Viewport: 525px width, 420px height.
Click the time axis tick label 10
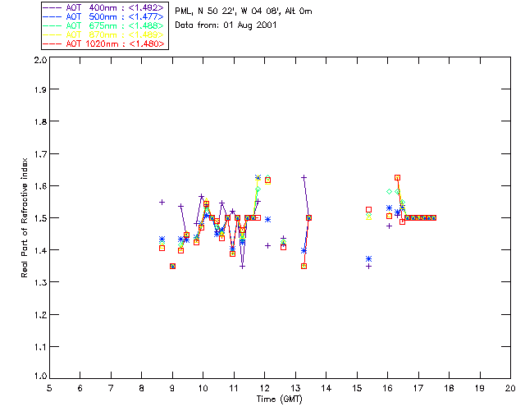[203, 388]
